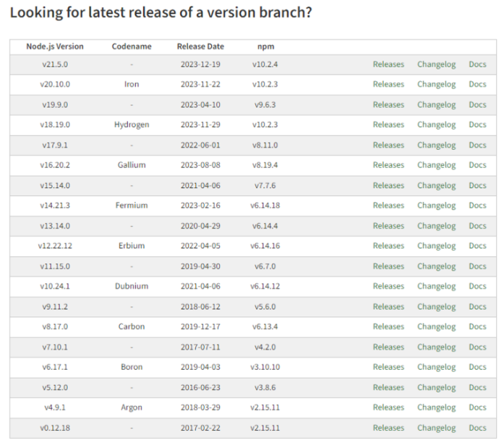This screenshot has height=443, width=504.
Task: Open Docs for v4.9.1
Action: pos(477,408)
